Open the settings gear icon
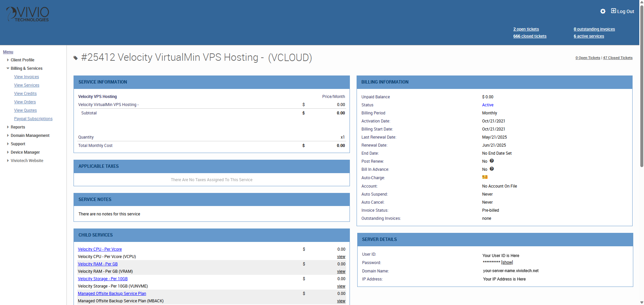 603,11
